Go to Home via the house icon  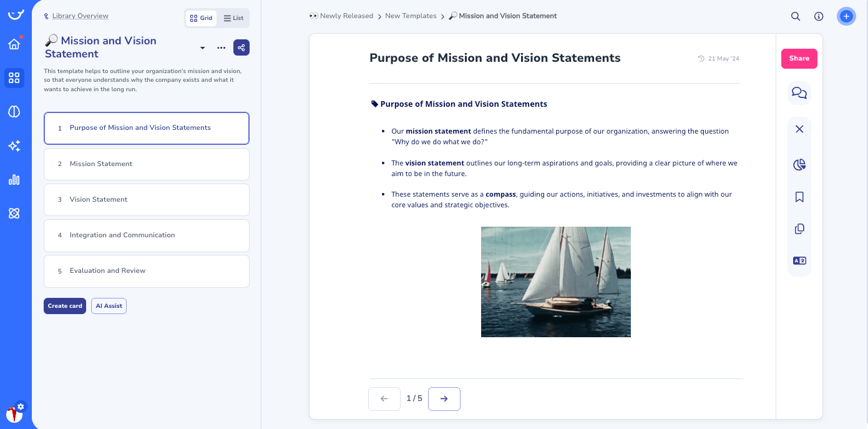(x=14, y=44)
